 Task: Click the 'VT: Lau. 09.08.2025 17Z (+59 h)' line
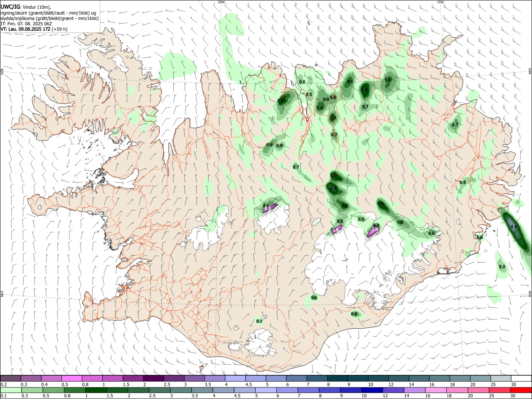pyautogui.click(x=34, y=29)
